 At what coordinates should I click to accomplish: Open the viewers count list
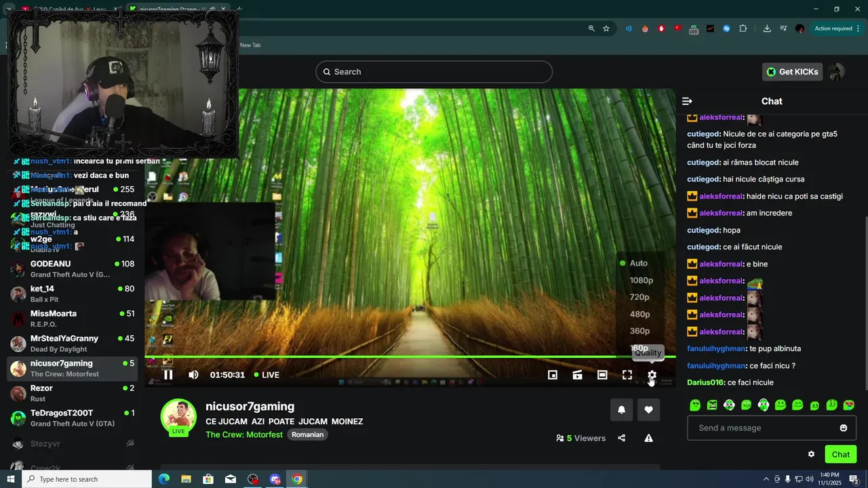coord(580,438)
